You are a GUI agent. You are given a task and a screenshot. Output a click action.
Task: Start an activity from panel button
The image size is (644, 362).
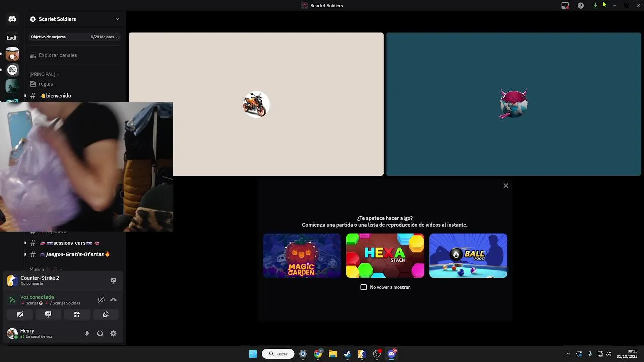click(77, 314)
